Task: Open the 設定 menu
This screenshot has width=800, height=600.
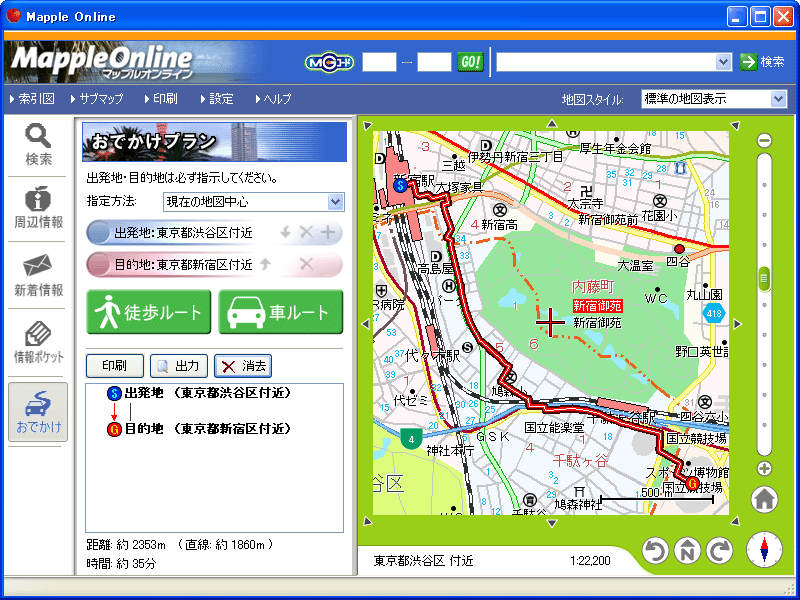Action: tap(217, 99)
